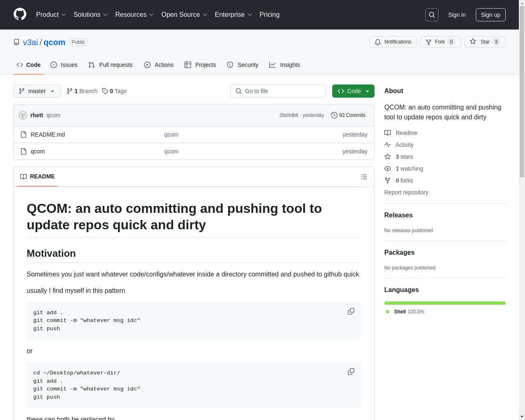The image size is (525, 420).
Task: Click the qcom file icon
Action: click(24, 151)
